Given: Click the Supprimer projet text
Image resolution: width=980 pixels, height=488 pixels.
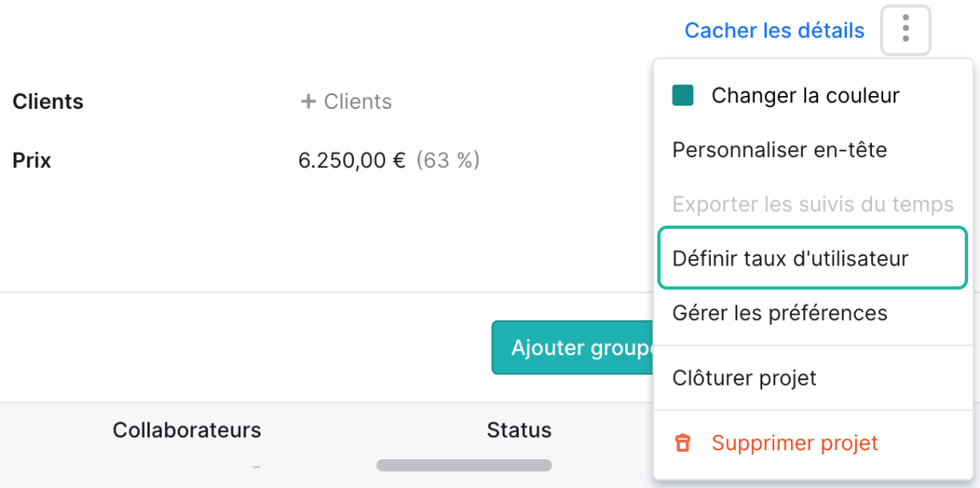Looking at the screenshot, I should coord(794,443).
